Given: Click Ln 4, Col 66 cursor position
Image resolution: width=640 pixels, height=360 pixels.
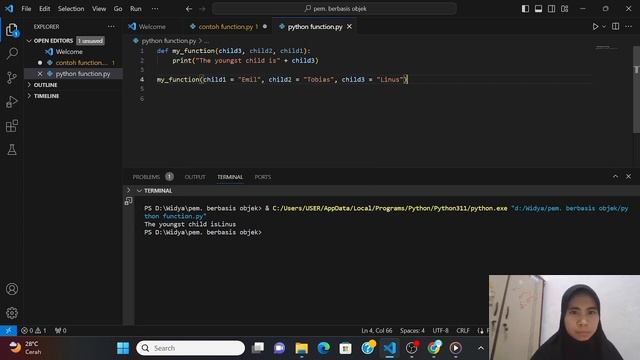Looking at the screenshot, I should click(376, 331).
